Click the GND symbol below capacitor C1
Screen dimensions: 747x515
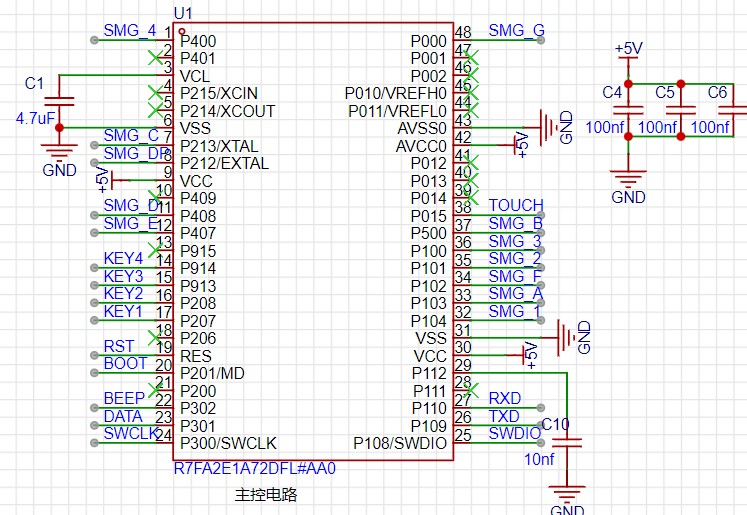pos(60,151)
